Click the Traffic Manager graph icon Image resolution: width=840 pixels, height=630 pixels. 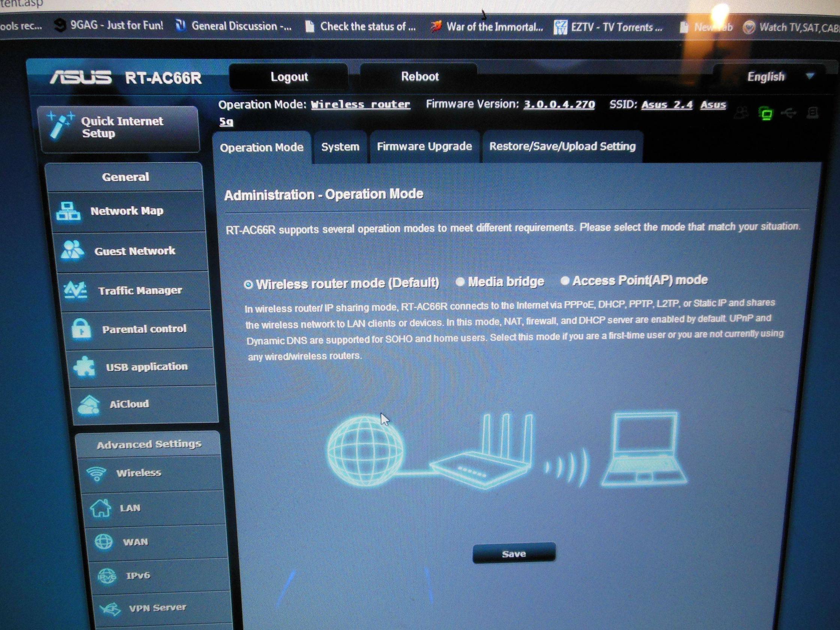tap(75, 290)
